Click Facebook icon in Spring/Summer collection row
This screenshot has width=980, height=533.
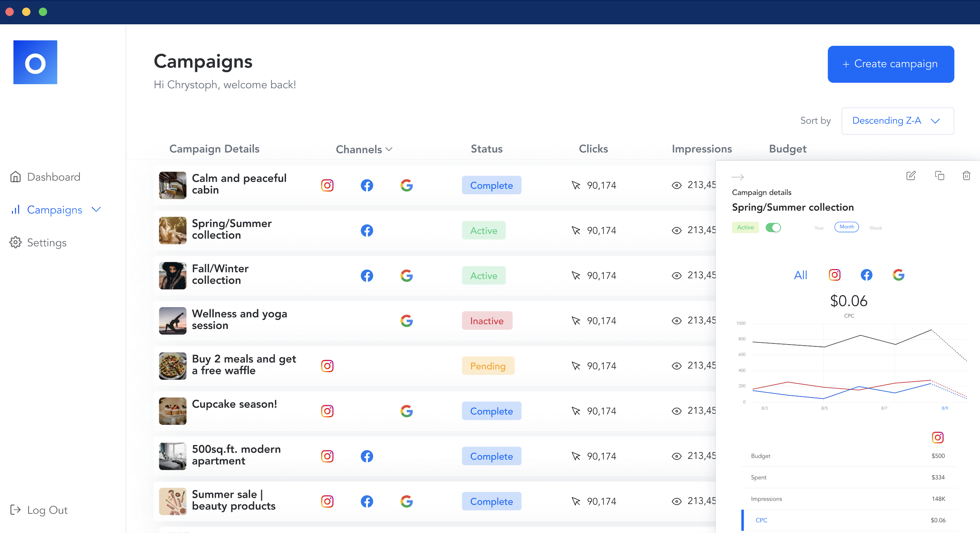point(367,230)
